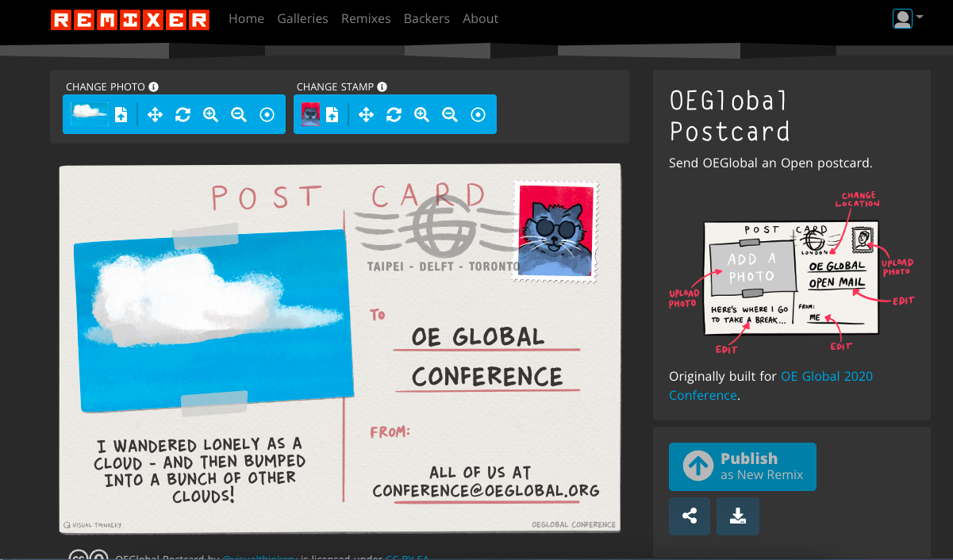Zoom in on the photo

(x=210, y=115)
